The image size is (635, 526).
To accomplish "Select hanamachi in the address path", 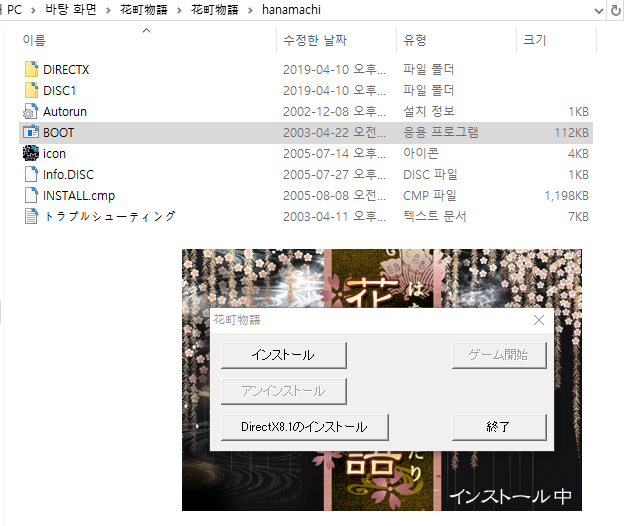I will point(291,10).
